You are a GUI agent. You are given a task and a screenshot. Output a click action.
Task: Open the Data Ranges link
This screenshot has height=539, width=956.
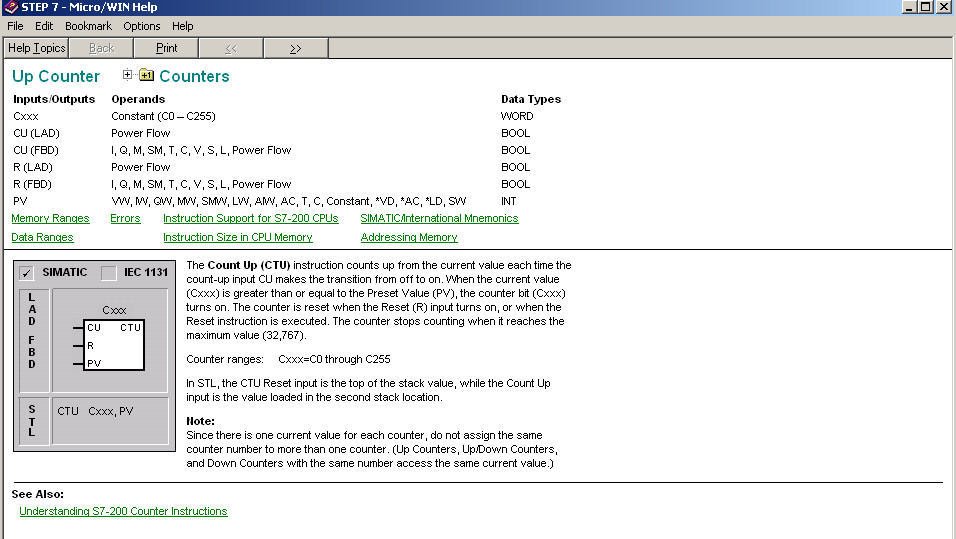click(42, 237)
